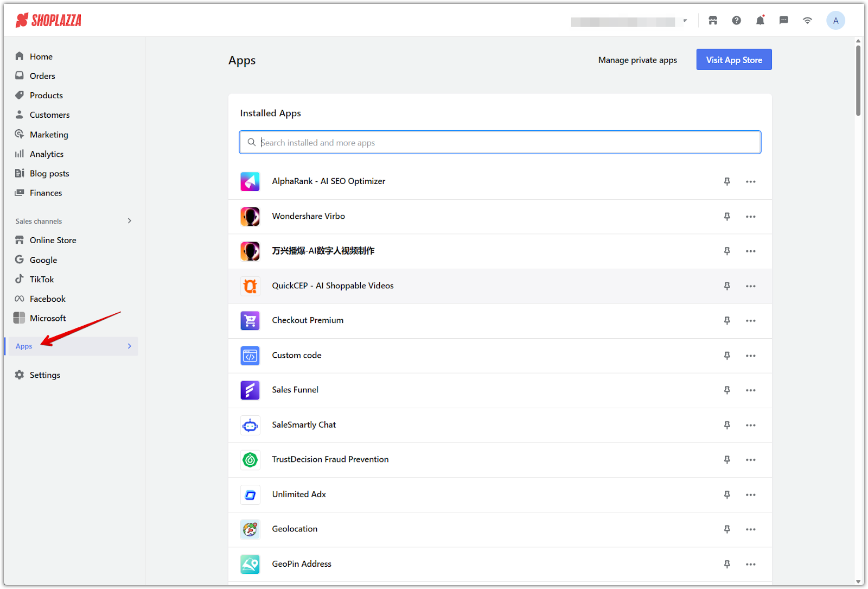Pin the Checkout Premium app
The width and height of the screenshot is (868, 589).
[x=727, y=321]
